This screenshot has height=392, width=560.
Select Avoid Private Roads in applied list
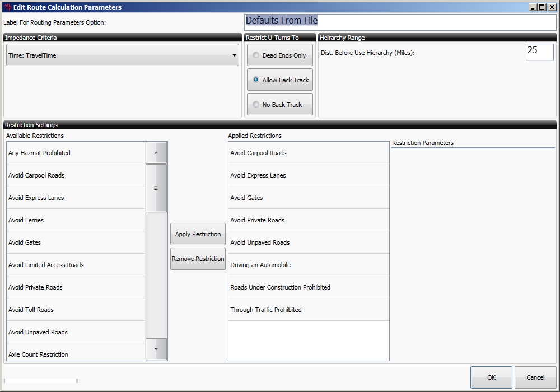pos(309,220)
